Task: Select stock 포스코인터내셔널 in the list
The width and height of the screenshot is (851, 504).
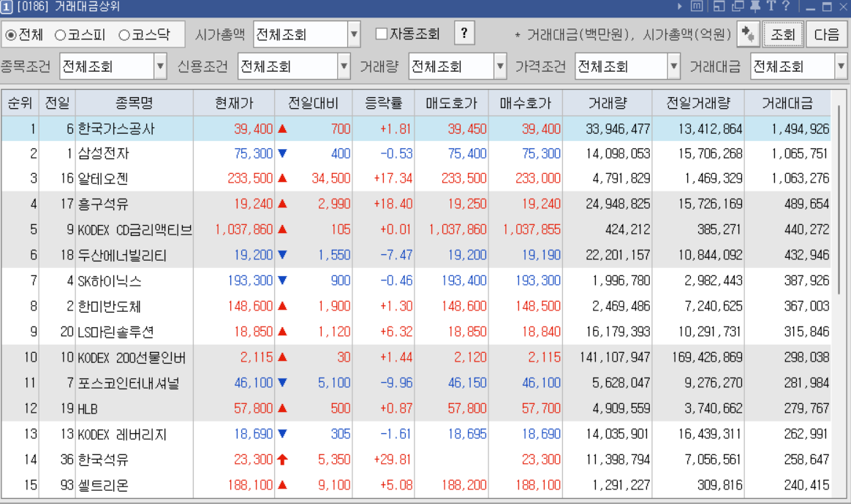Action: [129, 383]
